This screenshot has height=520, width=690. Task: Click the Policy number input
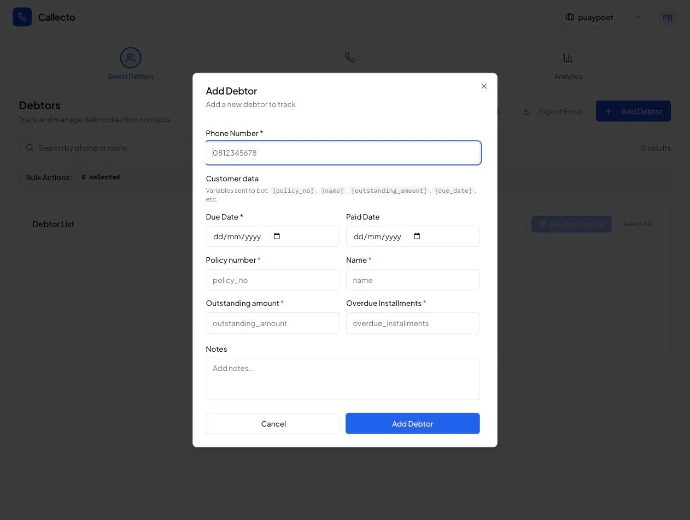click(272, 280)
